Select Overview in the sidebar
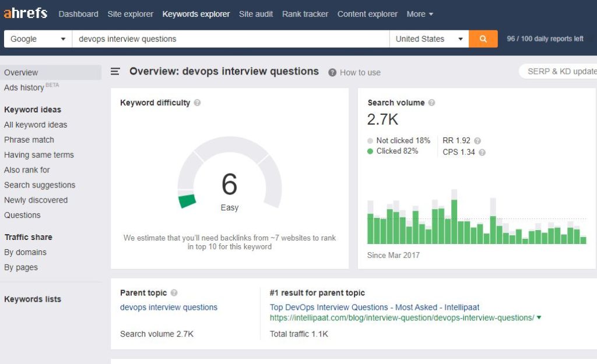The image size is (597, 364). point(51,72)
